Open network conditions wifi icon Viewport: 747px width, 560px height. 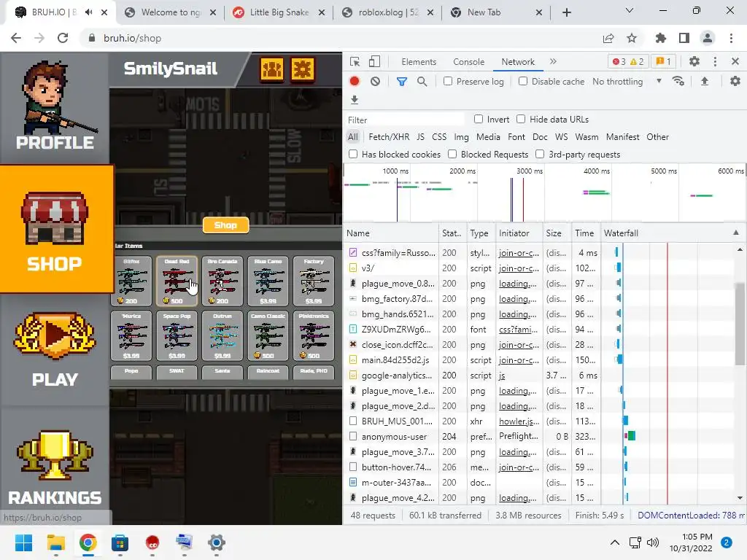coord(678,82)
